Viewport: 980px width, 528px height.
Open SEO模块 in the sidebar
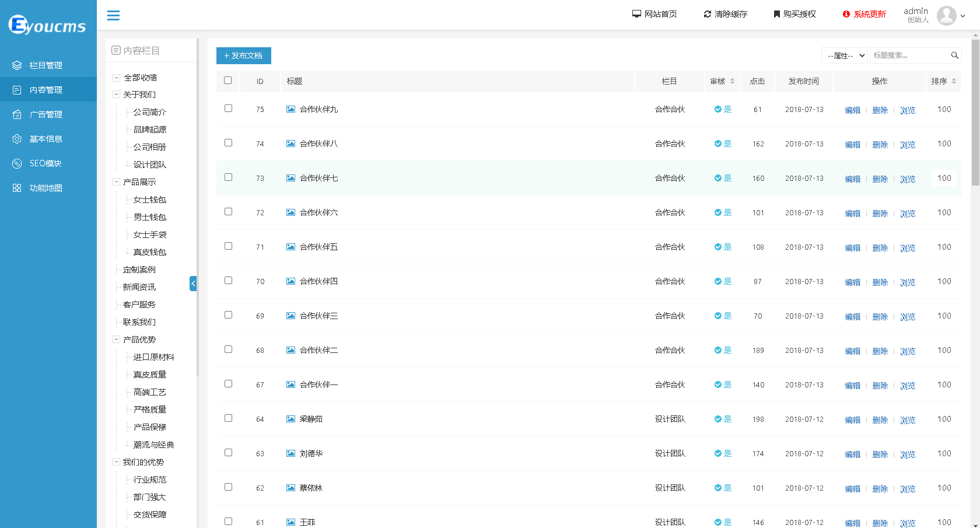click(48, 163)
